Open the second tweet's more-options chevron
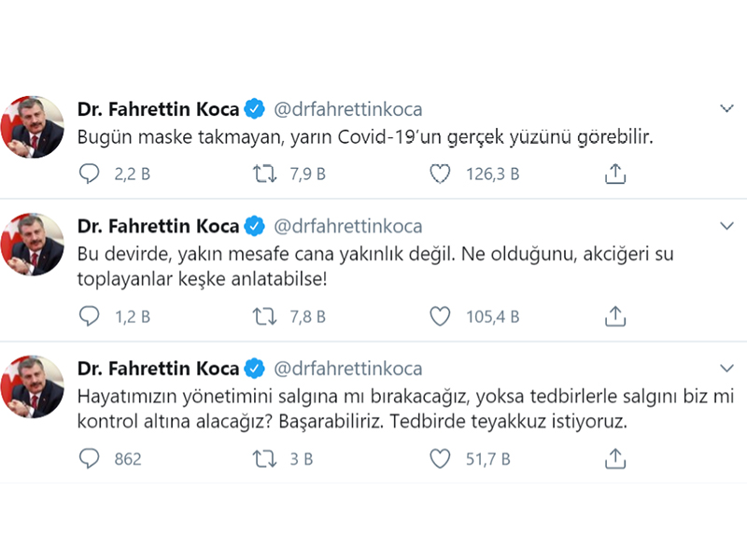 click(x=727, y=227)
